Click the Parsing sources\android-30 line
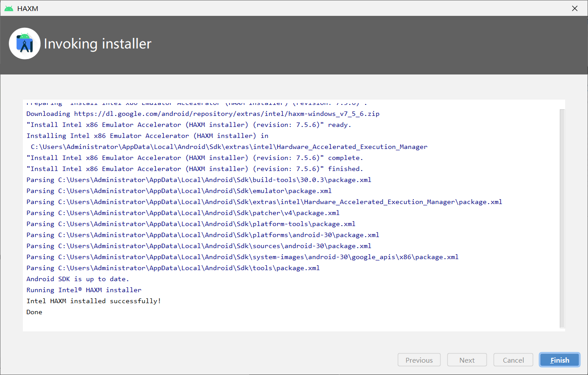The height and width of the screenshot is (375, 588). click(199, 246)
